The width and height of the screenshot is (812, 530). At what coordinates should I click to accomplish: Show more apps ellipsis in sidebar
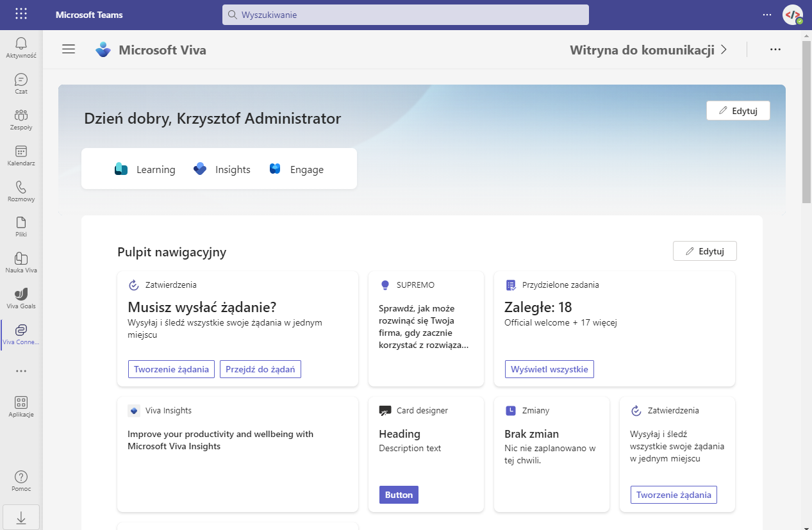21,370
